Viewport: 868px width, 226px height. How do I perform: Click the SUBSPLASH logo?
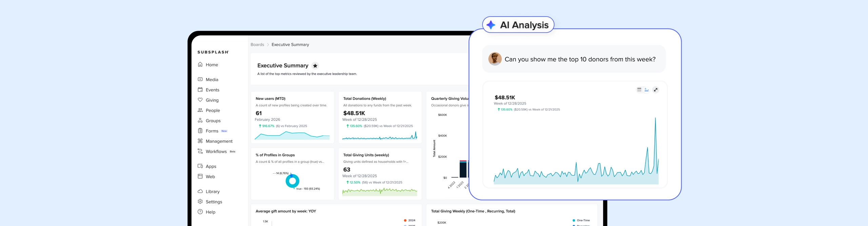click(x=213, y=52)
